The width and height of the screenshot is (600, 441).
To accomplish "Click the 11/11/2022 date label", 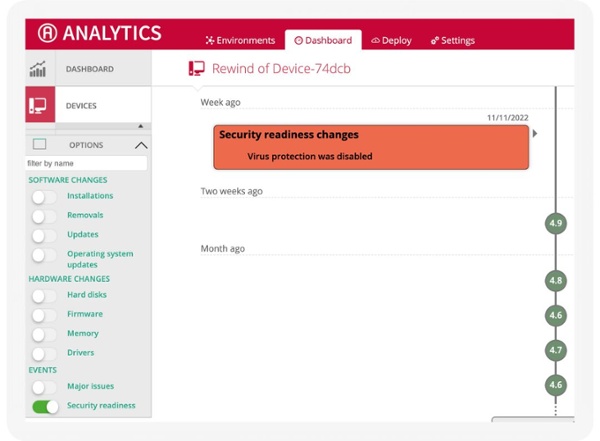I will pyautogui.click(x=507, y=118).
